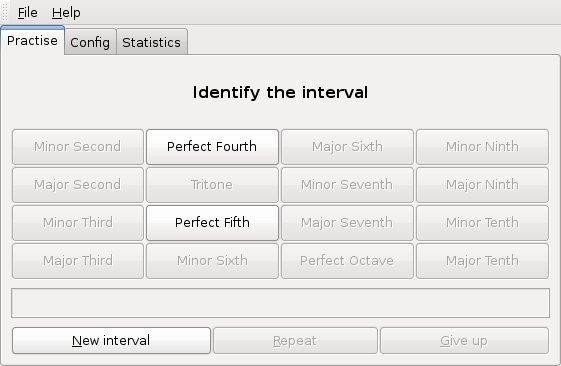This screenshot has height=366, width=561.
Task: Choose the Minor Third button
Action: (x=78, y=223)
